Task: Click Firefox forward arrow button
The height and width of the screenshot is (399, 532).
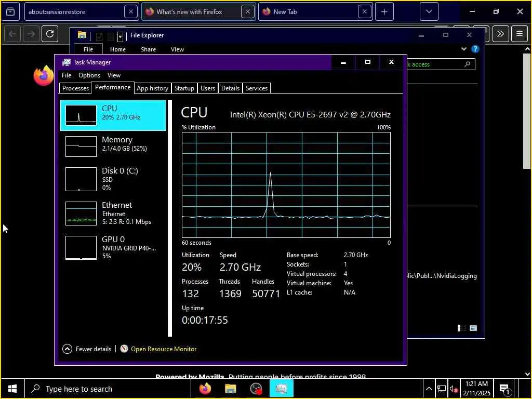Action: tap(31, 34)
